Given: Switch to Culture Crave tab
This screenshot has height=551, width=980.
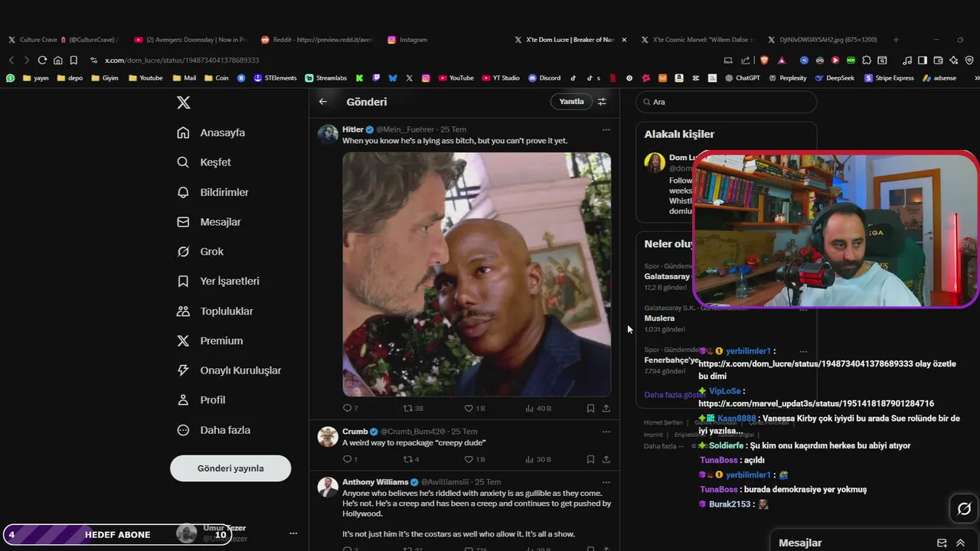Looking at the screenshot, I should (x=63, y=40).
